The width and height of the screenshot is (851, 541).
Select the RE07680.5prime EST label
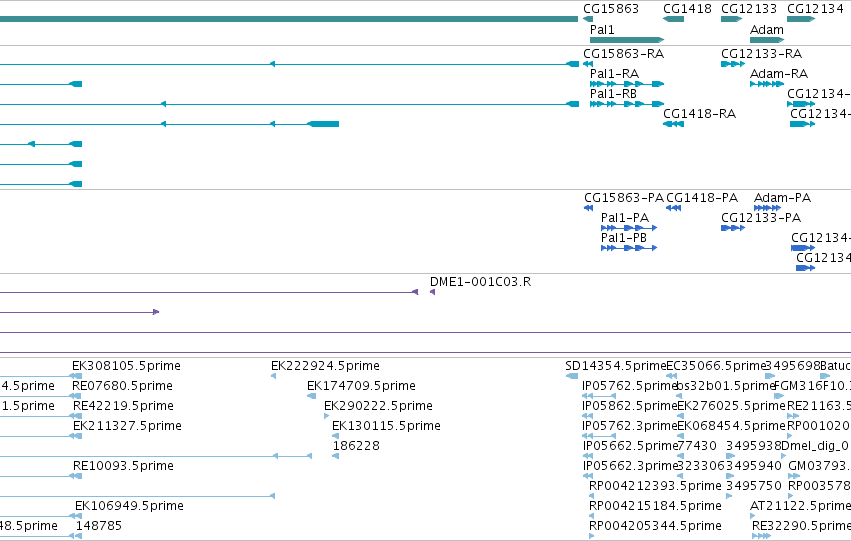point(123,386)
